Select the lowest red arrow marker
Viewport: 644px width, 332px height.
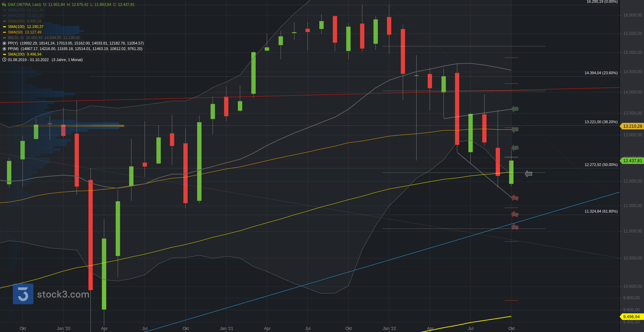(515, 227)
